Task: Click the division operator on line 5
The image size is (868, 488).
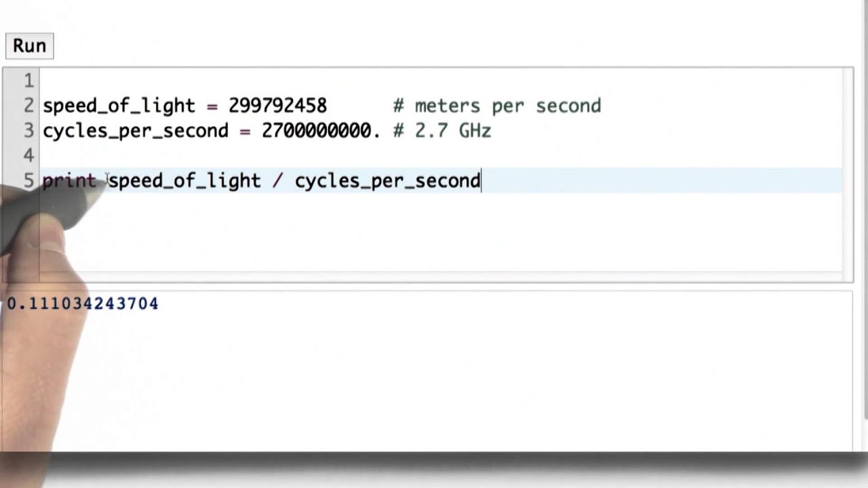Action: coord(277,181)
